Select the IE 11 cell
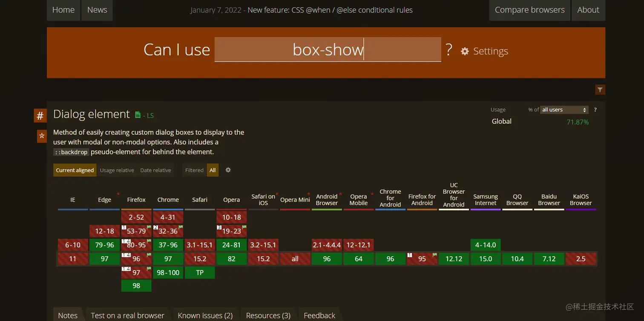Viewport: 644px width, 321px height. pyautogui.click(x=73, y=259)
